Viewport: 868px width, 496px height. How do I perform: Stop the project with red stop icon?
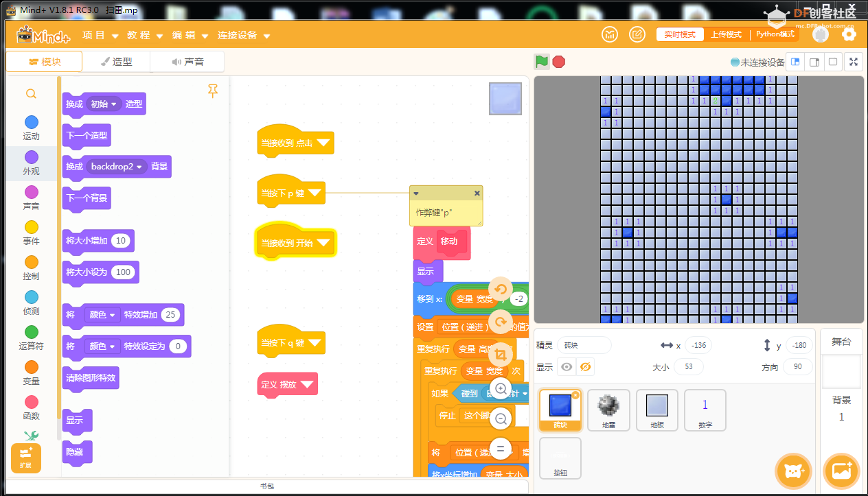pyautogui.click(x=559, y=62)
